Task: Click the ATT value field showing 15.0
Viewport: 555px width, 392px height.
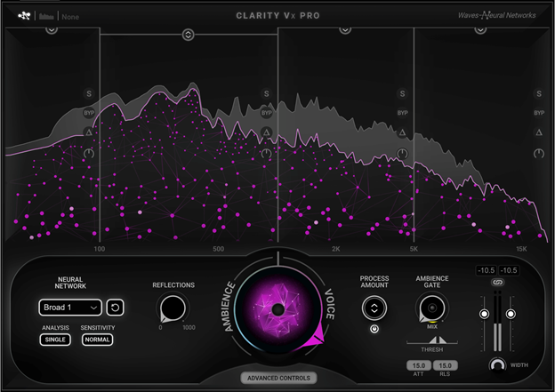Action: click(x=419, y=365)
